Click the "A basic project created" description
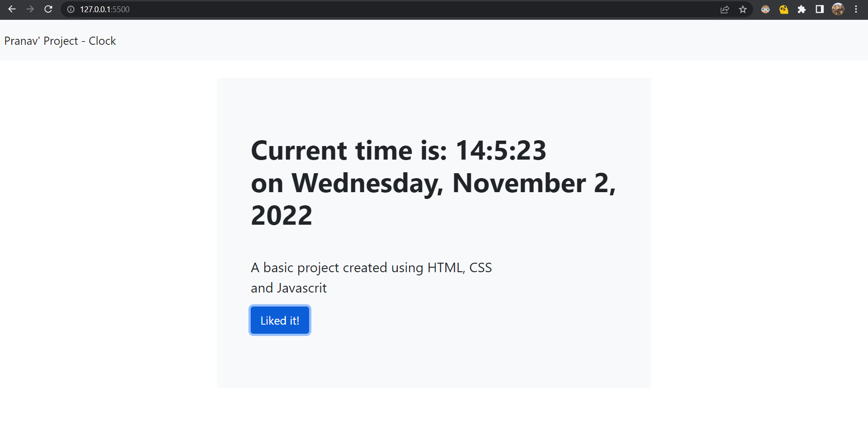Image resolution: width=868 pixels, height=444 pixels. pyautogui.click(x=371, y=268)
